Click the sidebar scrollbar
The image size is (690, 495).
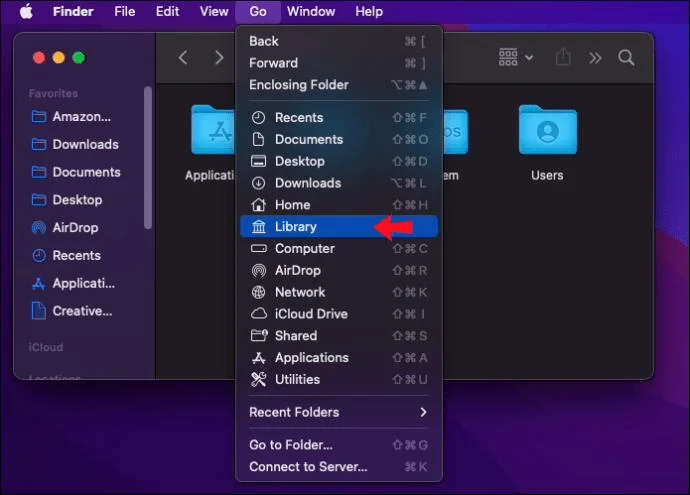click(x=148, y=158)
